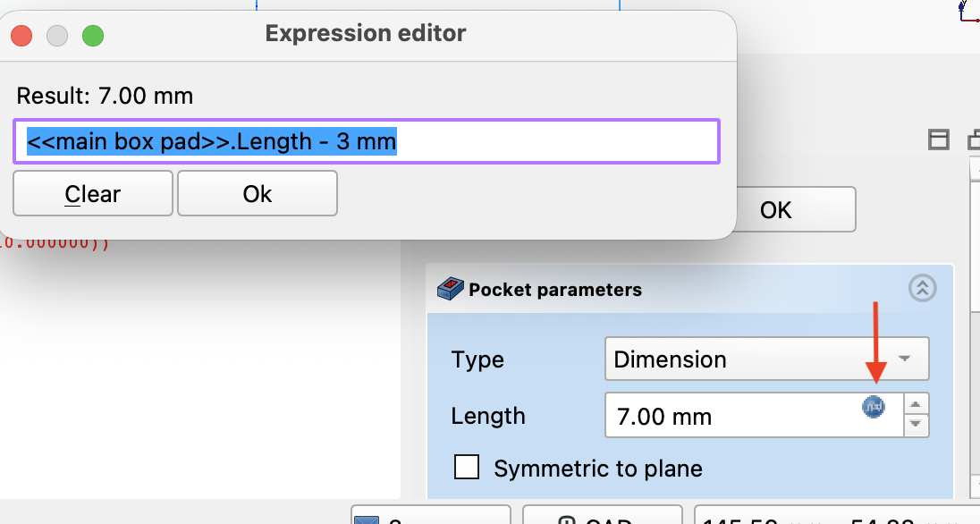980x524 pixels.
Task: Increase Length with the up stepper arrow
Action: [915, 404]
